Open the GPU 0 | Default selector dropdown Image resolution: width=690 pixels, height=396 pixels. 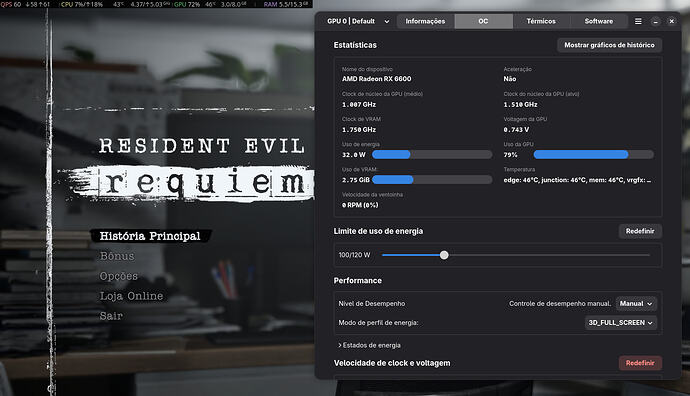tap(358, 21)
